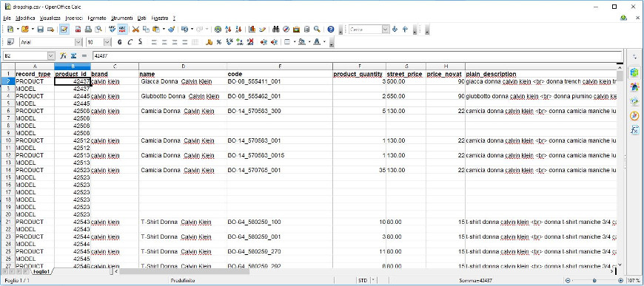Click the Cut scissors icon

coord(135,29)
